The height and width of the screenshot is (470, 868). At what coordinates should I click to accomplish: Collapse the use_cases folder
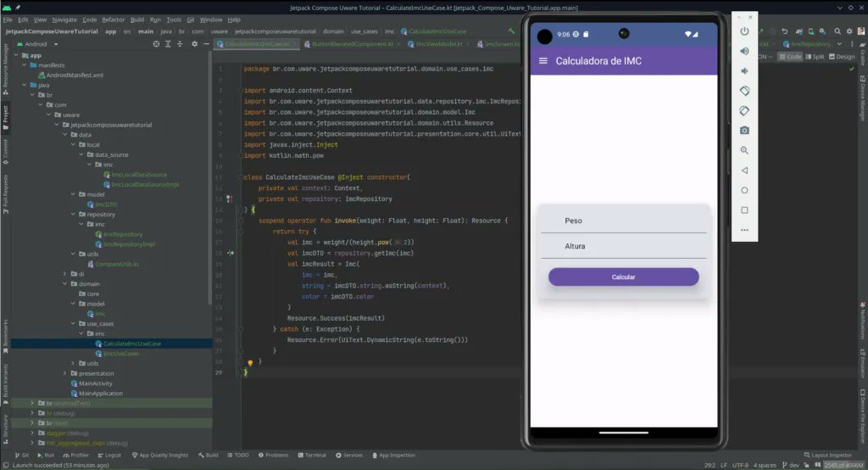73,324
